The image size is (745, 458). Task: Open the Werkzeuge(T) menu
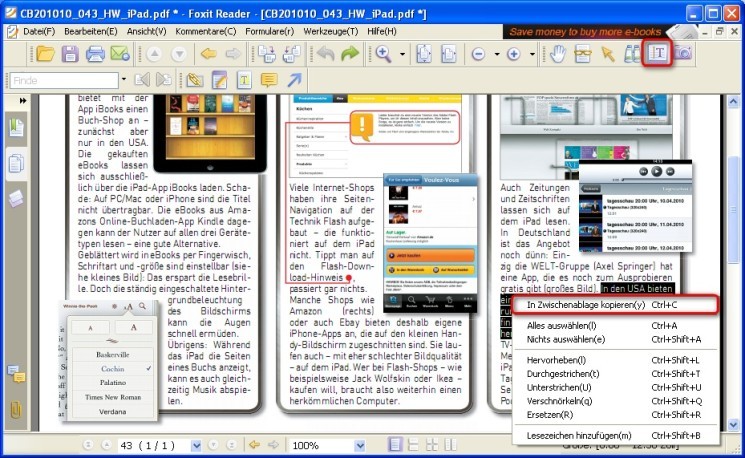click(331, 31)
